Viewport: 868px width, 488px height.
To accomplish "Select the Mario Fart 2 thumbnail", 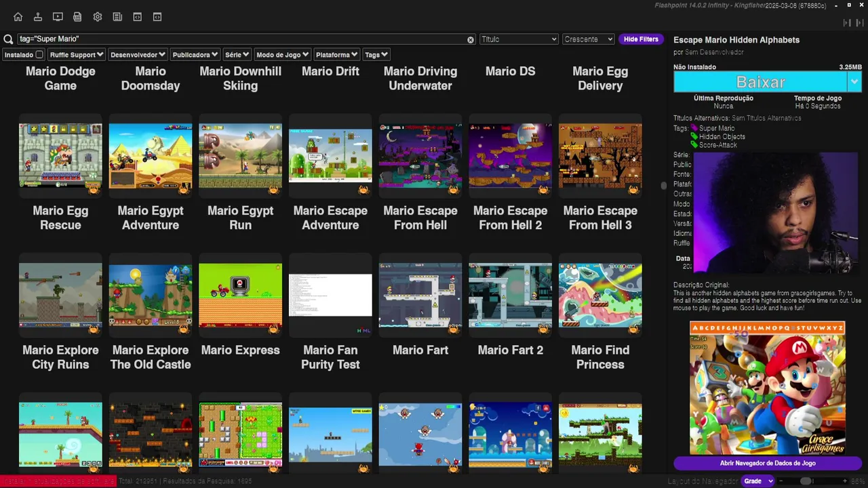I will [510, 296].
